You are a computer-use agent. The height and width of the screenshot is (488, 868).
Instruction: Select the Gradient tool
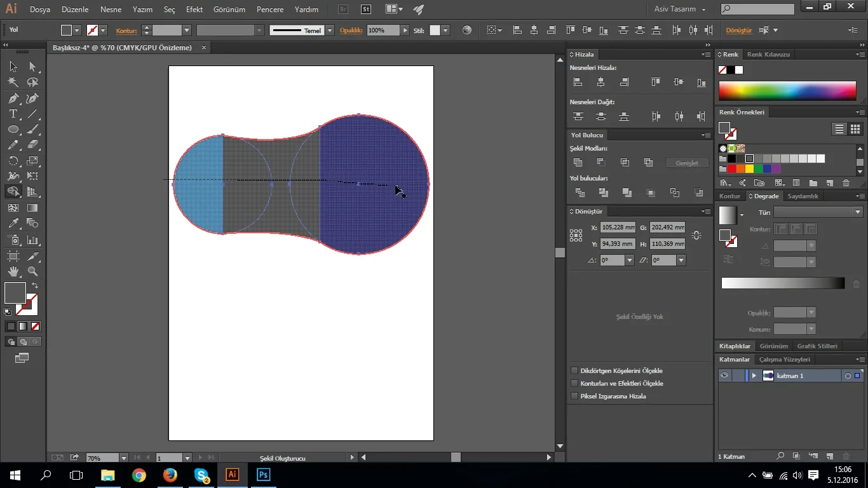click(x=32, y=208)
